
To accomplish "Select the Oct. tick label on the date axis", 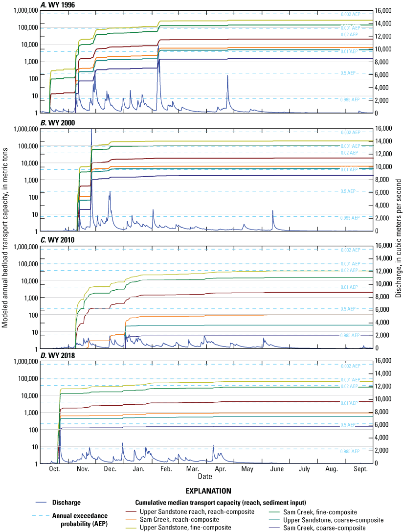I will 54,469.
